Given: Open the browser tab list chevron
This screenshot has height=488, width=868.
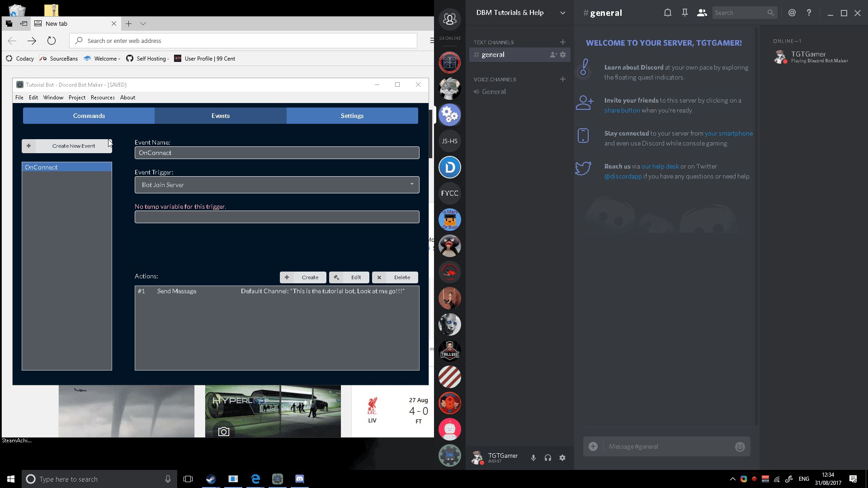Looking at the screenshot, I should tap(143, 23).
